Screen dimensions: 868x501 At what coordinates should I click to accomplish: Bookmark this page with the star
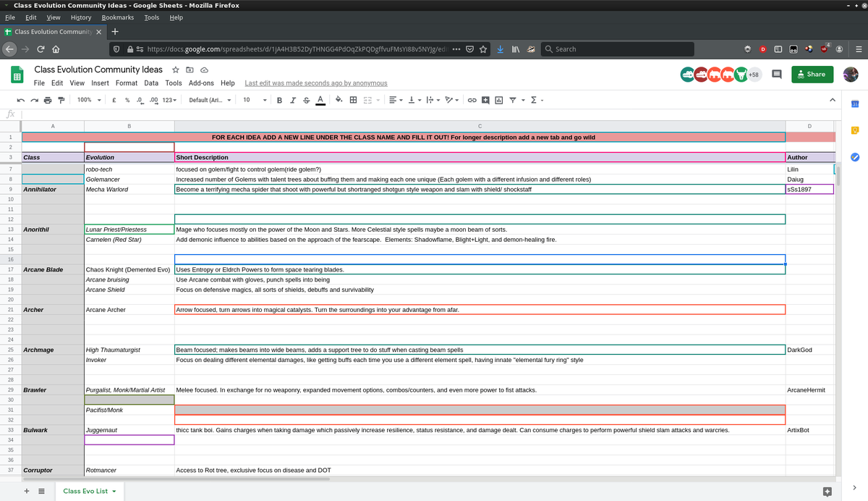click(x=483, y=49)
